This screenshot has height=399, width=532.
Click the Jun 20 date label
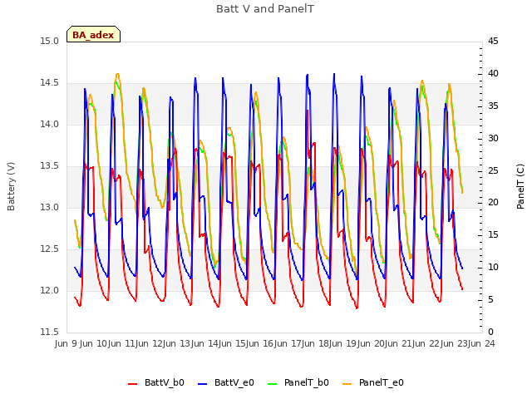coord(371,344)
